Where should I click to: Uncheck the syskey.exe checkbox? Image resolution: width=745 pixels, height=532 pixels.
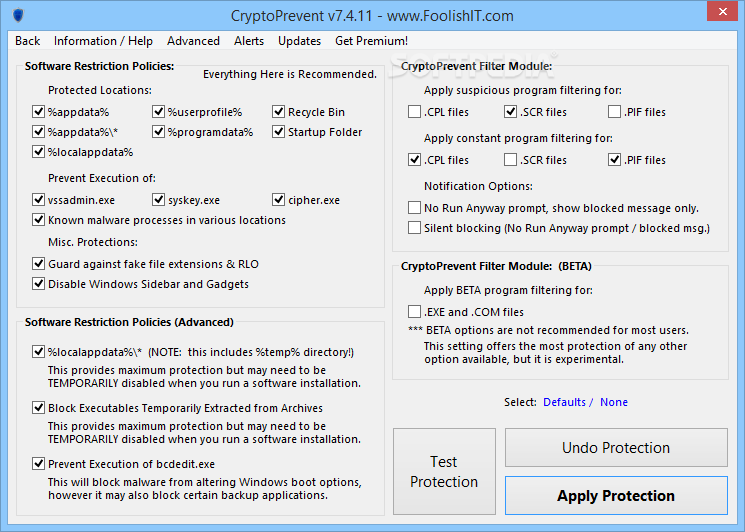coord(159,200)
